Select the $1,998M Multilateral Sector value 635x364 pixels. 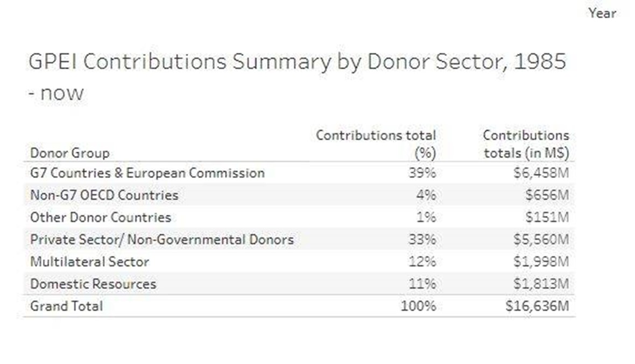[x=542, y=262]
